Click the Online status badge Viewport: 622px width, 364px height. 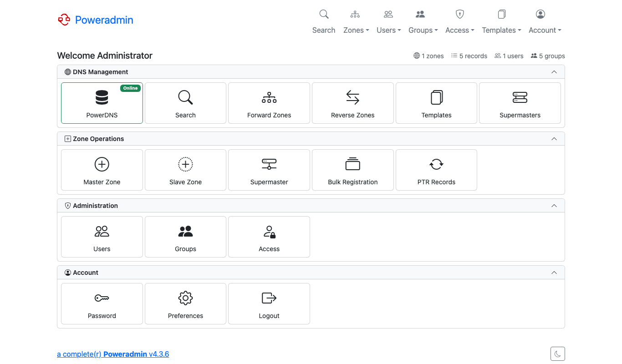131,88
